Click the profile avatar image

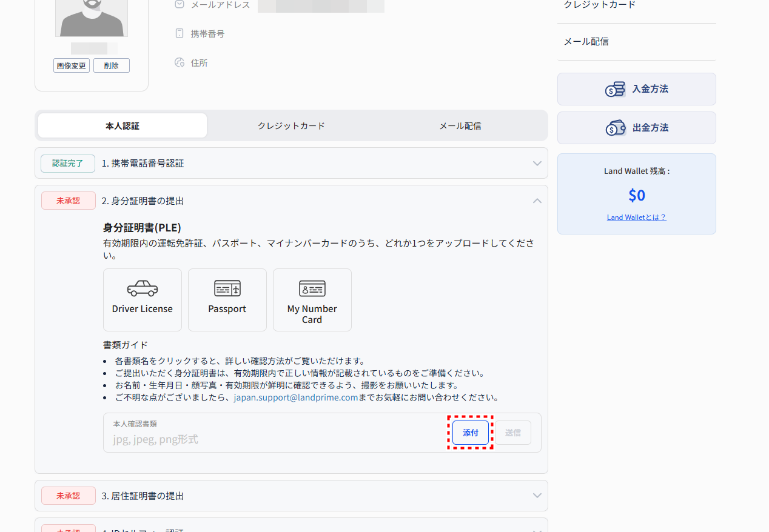(x=92, y=18)
